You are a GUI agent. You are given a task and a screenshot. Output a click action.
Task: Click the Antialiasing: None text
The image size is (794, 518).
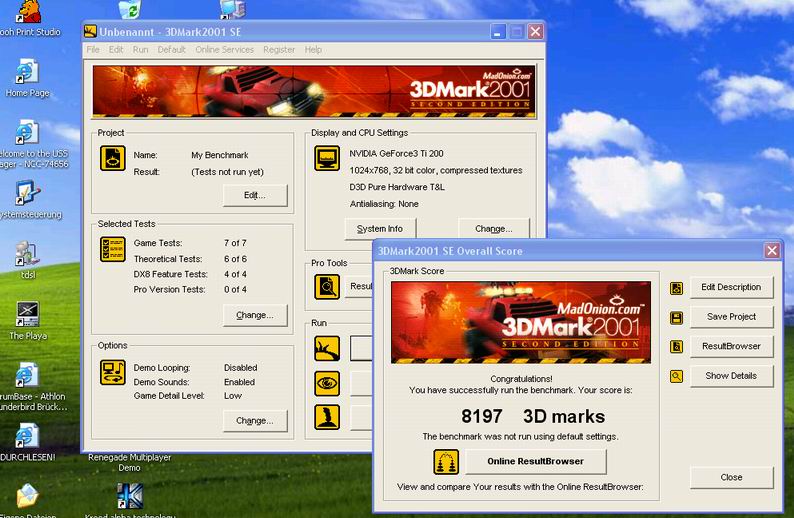click(384, 204)
